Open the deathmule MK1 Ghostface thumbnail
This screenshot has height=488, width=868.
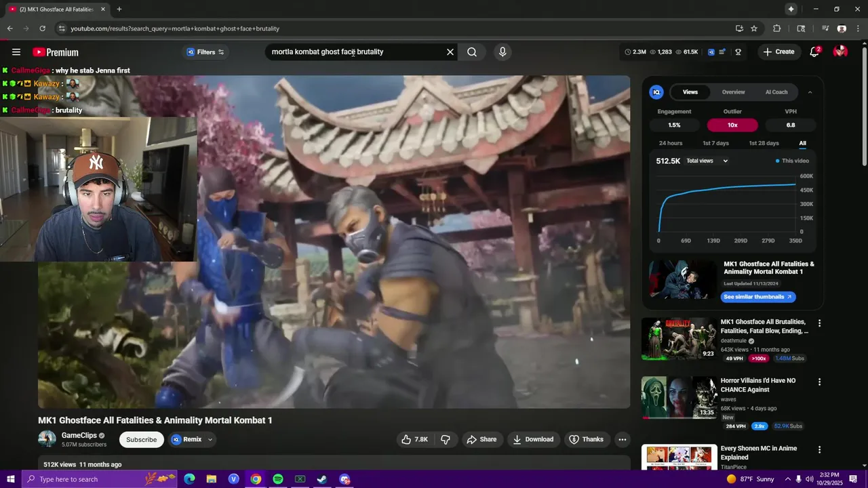point(679,339)
